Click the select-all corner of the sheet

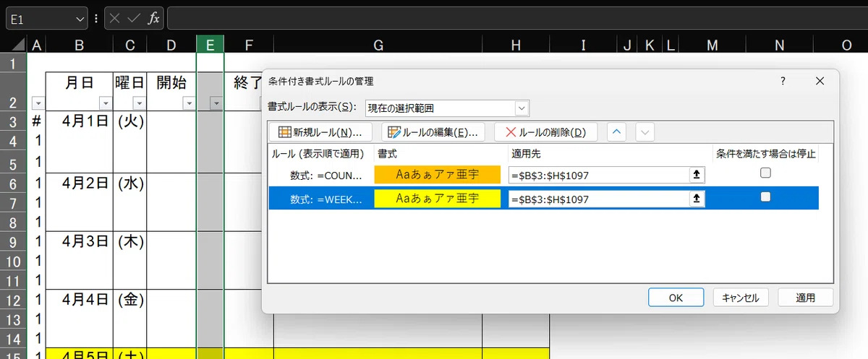click(13, 45)
